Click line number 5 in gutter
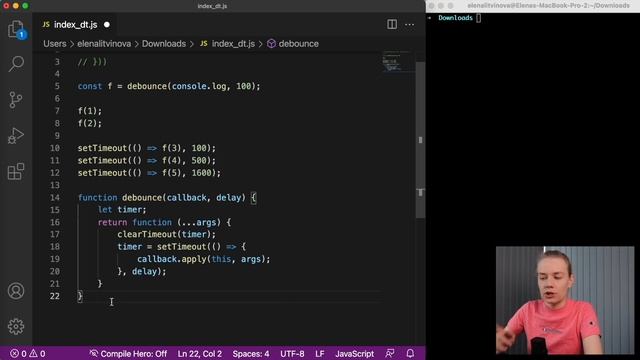The width and height of the screenshot is (640, 360). 57,86
